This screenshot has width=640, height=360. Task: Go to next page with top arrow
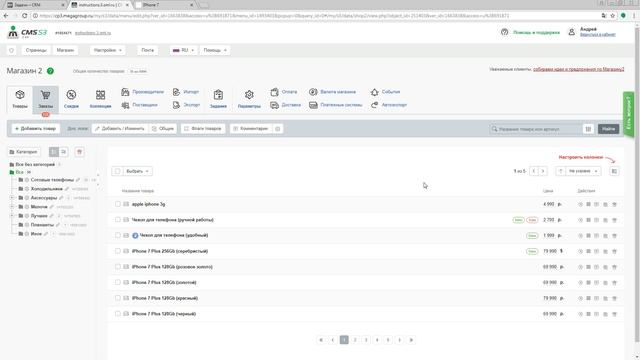coord(543,171)
